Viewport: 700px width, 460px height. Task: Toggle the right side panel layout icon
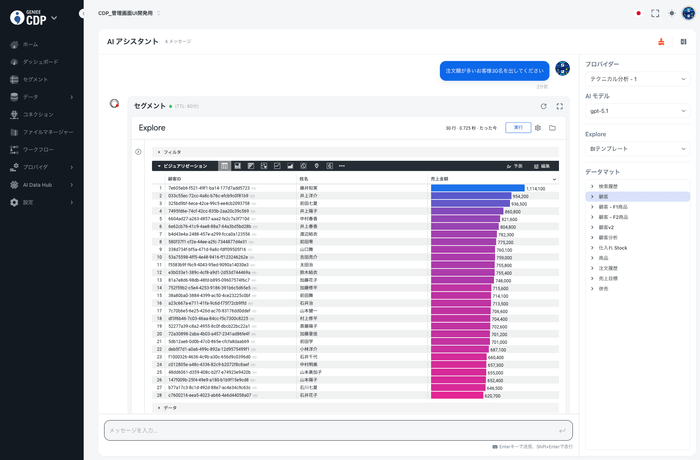[683, 42]
